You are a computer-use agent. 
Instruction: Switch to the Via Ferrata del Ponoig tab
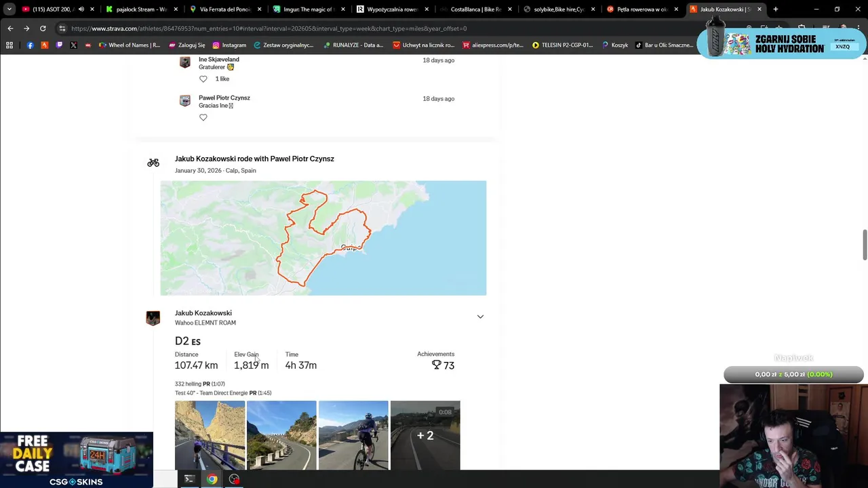[224, 9]
